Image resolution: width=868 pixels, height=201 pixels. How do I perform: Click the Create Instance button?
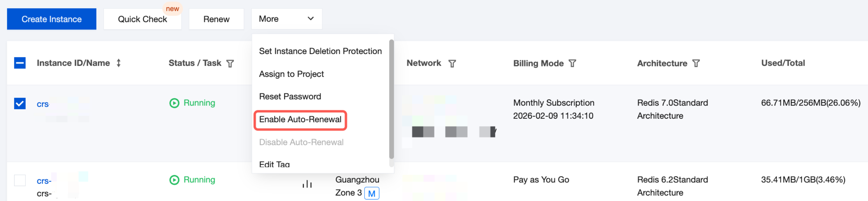point(52,19)
